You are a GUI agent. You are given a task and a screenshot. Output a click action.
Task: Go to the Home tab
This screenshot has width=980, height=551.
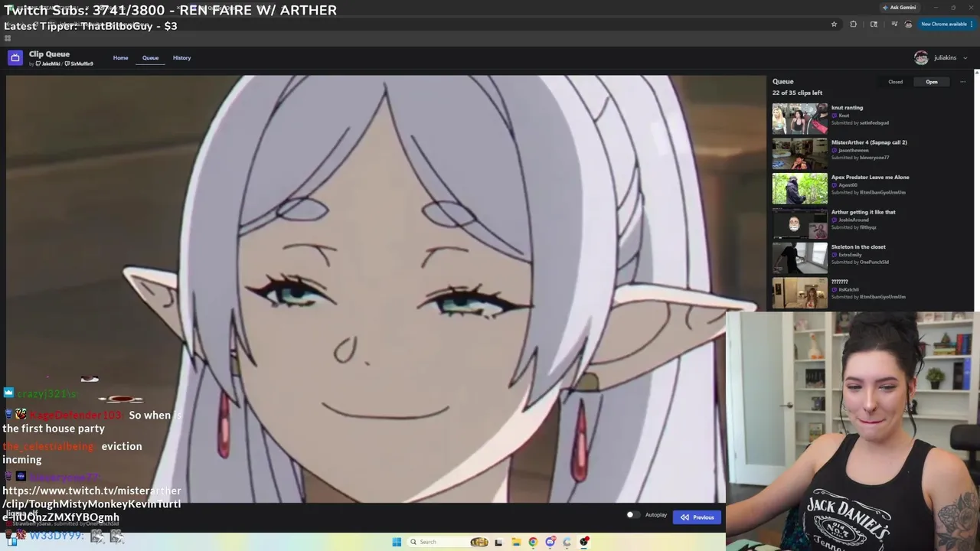coord(120,57)
